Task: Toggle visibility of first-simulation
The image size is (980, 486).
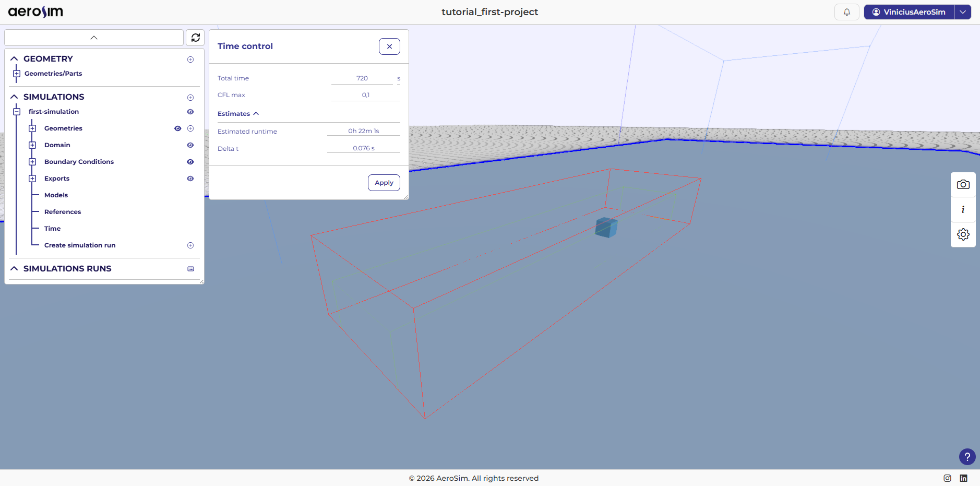Action: [190, 112]
